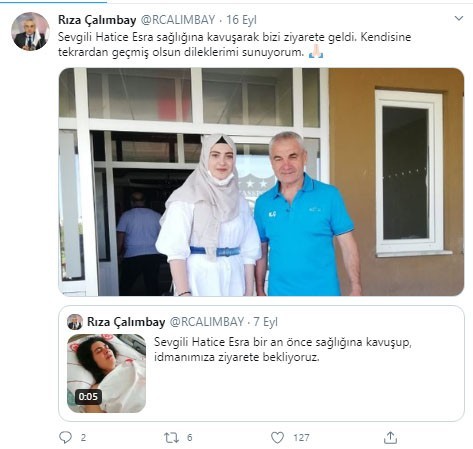The width and height of the screenshot is (473, 449).
Task: Retweet this post using retweet icon
Action: [171, 437]
